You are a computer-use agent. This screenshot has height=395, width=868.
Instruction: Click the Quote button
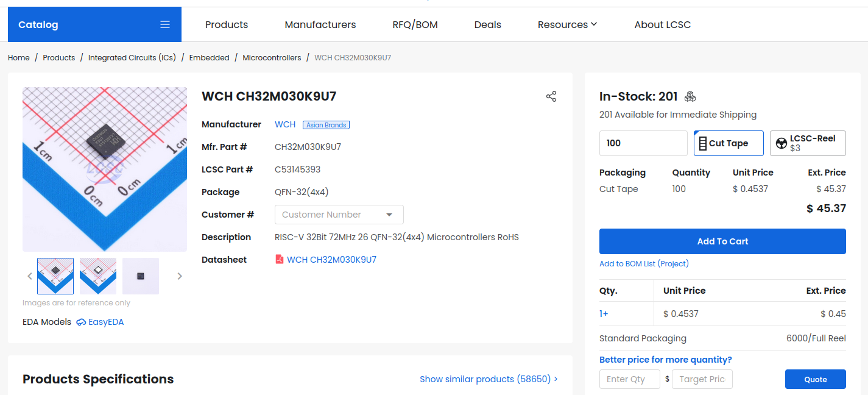(815, 379)
